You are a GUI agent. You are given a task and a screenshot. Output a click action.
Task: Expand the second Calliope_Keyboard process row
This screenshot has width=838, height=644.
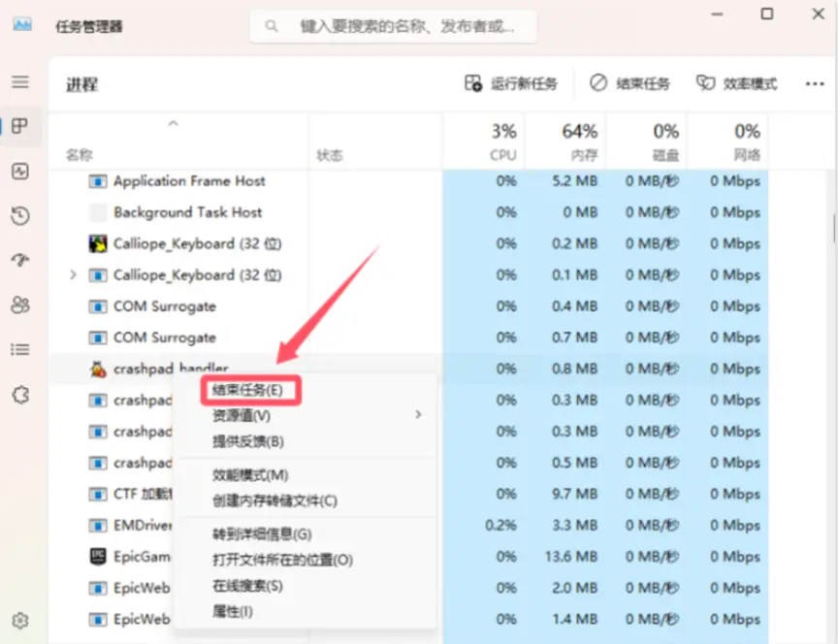click(73, 274)
